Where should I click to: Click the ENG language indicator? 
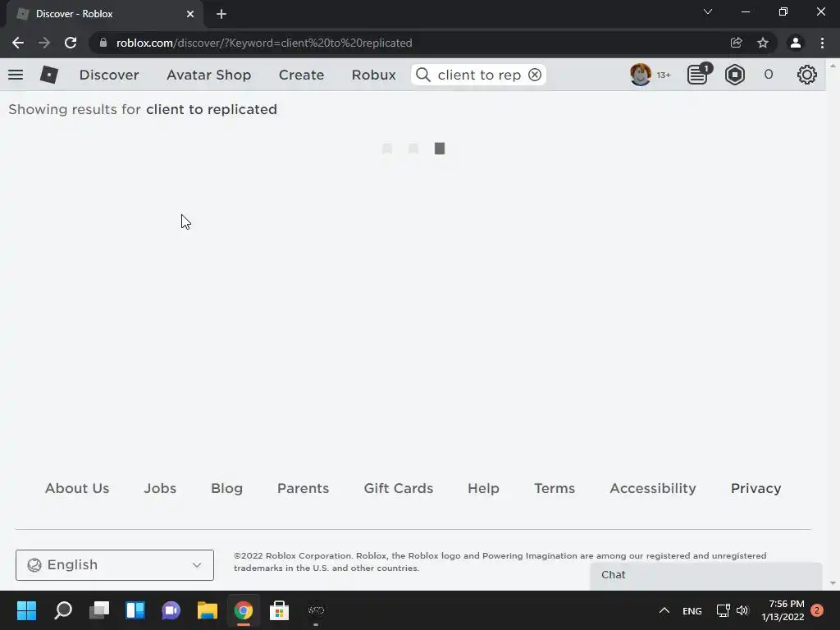click(x=692, y=610)
